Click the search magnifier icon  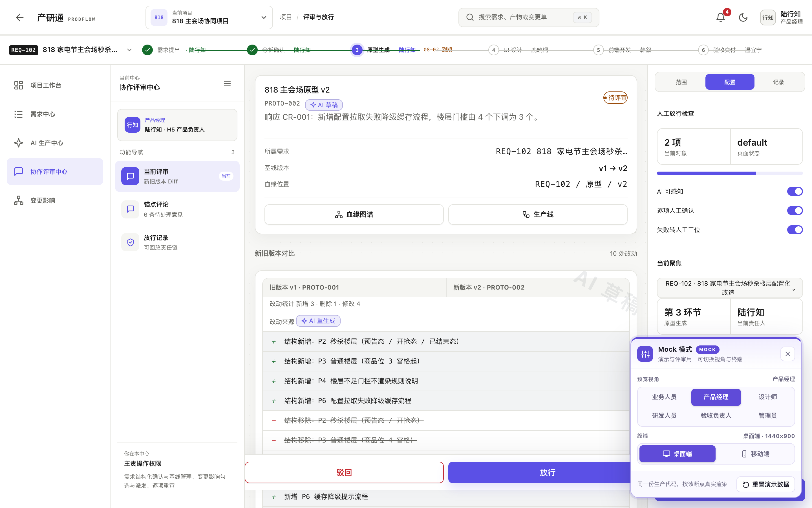[x=470, y=17]
